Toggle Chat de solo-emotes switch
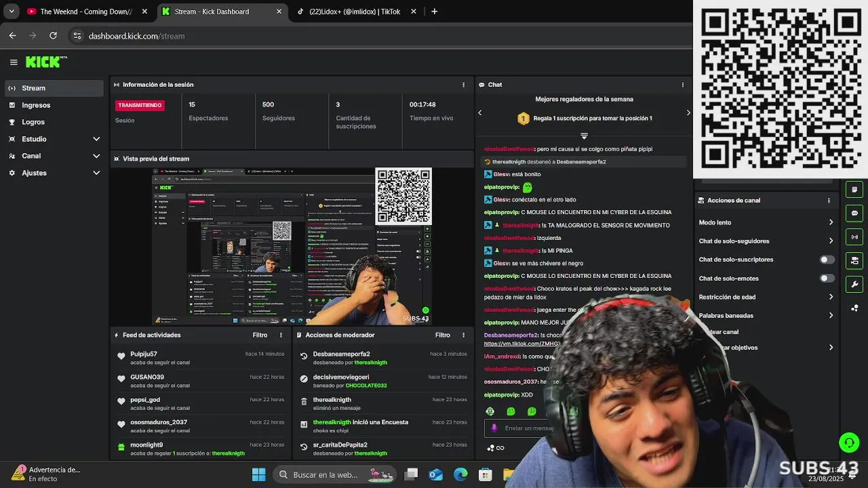Viewport: 868px width, 488px height. coord(827,279)
